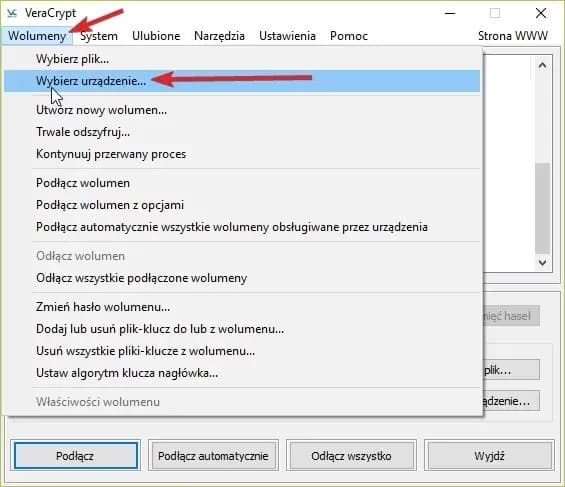Minimize the VeraCrypt window

pyautogui.click(x=450, y=14)
